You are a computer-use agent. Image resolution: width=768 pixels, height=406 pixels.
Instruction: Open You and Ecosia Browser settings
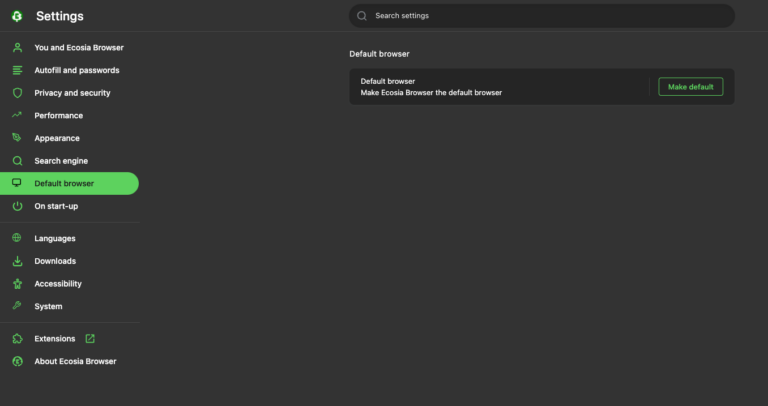[70, 48]
